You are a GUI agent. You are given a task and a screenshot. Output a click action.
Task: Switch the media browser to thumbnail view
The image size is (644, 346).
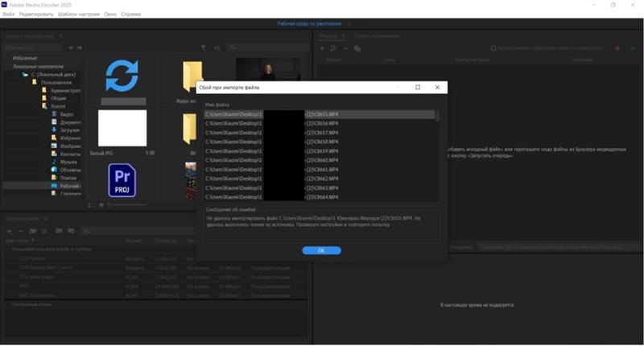[101, 205]
